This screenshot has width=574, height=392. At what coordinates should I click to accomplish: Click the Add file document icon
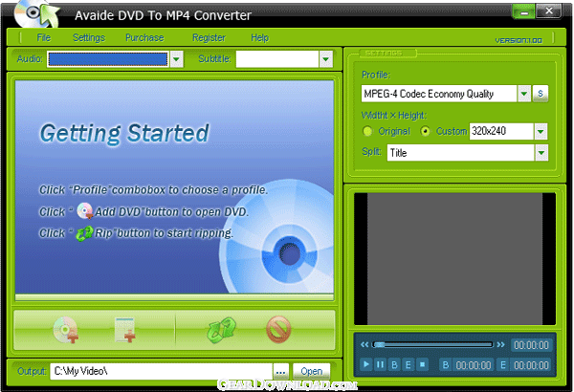(x=124, y=330)
